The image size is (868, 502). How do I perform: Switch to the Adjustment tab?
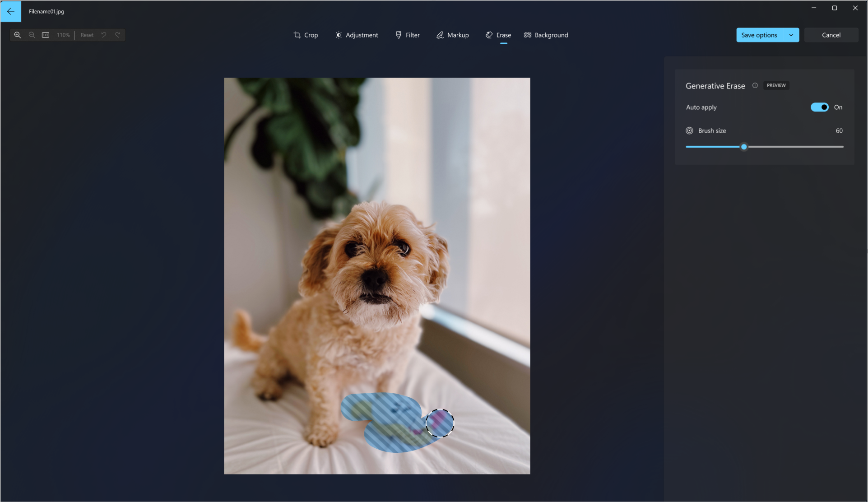point(356,35)
